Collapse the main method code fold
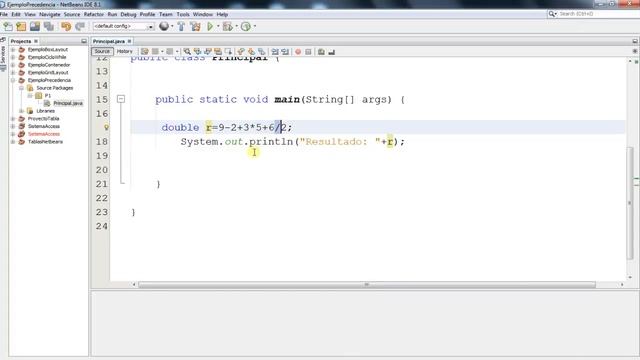 click(x=121, y=99)
